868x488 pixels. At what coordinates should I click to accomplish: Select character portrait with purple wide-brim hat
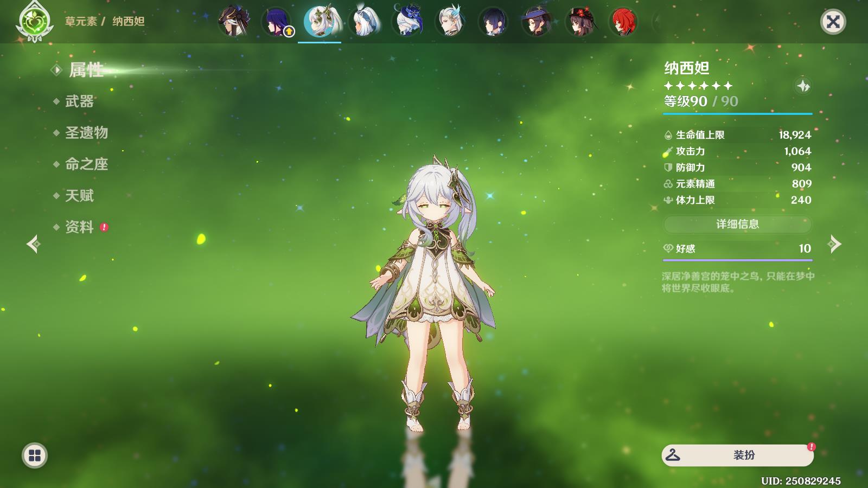click(x=537, y=22)
